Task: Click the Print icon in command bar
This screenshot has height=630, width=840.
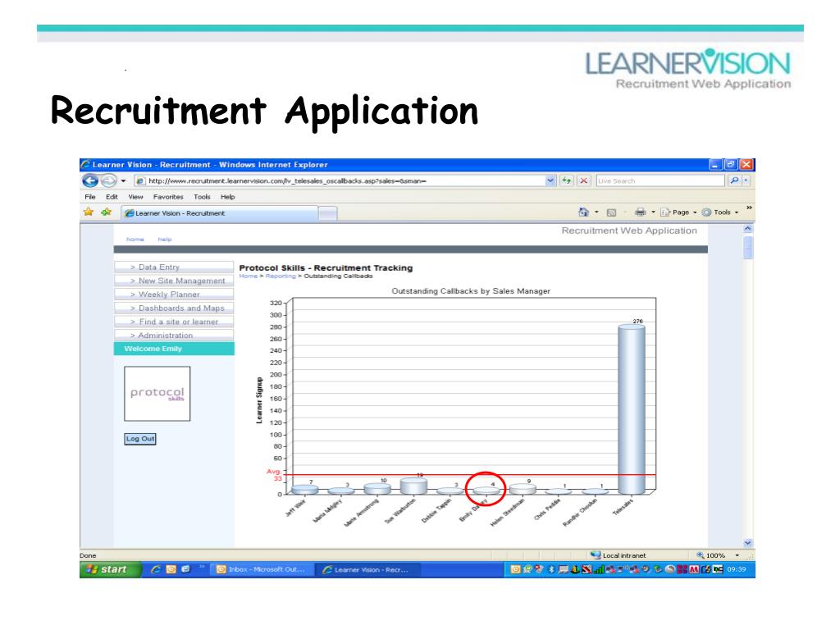Action: [x=640, y=212]
